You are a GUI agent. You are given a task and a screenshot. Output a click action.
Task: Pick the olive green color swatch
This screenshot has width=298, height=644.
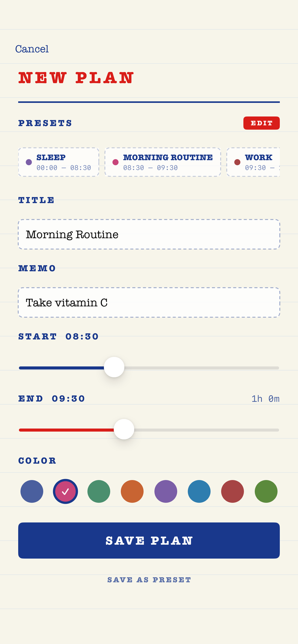point(266,491)
